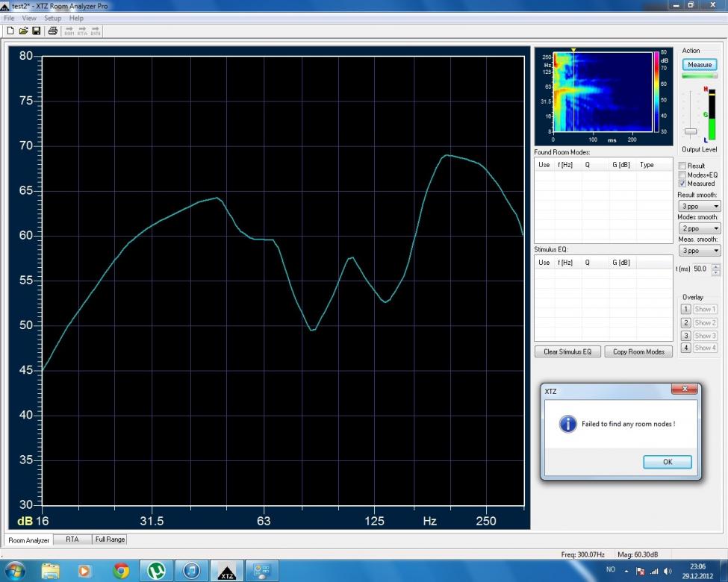This screenshot has width=728, height=582.
Task: Save measurement with the floppy disk icon
Action: (35, 31)
